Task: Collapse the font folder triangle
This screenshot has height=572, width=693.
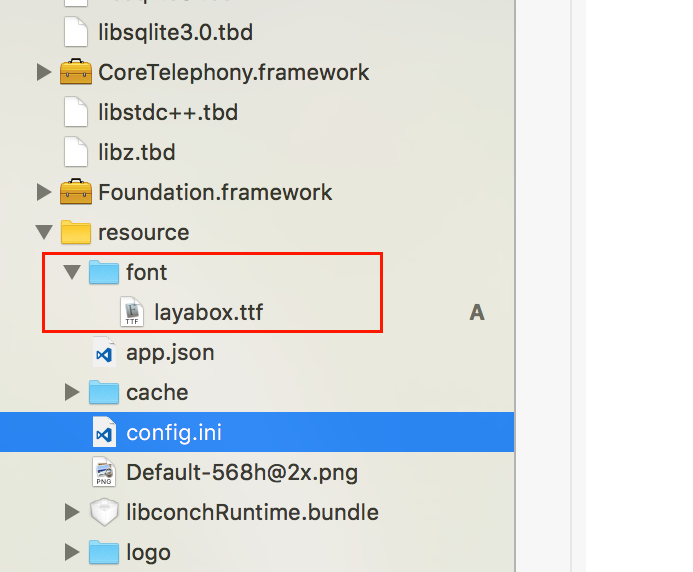Action: click(x=71, y=272)
